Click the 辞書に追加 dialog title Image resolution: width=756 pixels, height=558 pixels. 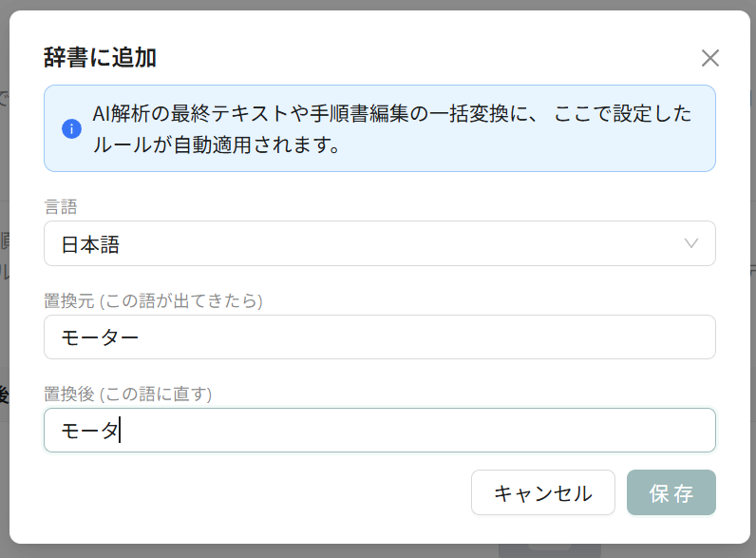(x=100, y=57)
